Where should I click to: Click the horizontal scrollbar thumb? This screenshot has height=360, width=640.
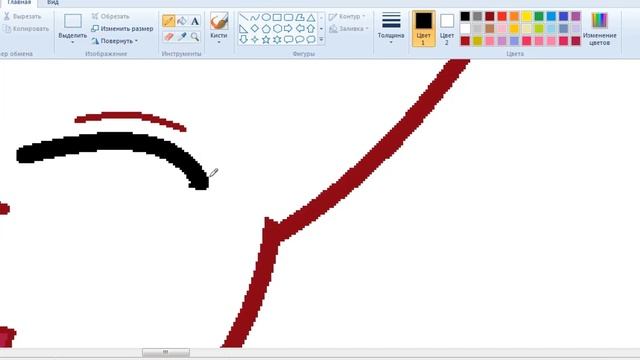pyautogui.click(x=166, y=352)
